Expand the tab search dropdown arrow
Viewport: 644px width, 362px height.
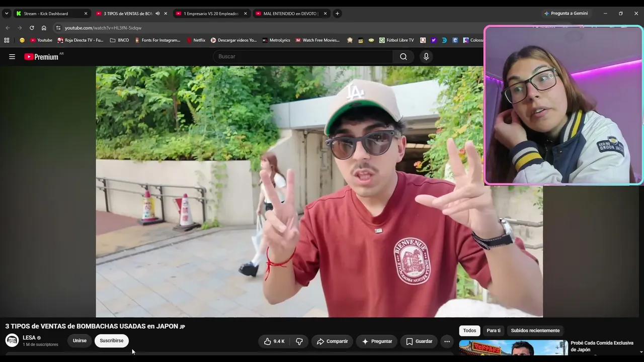click(7, 14)
